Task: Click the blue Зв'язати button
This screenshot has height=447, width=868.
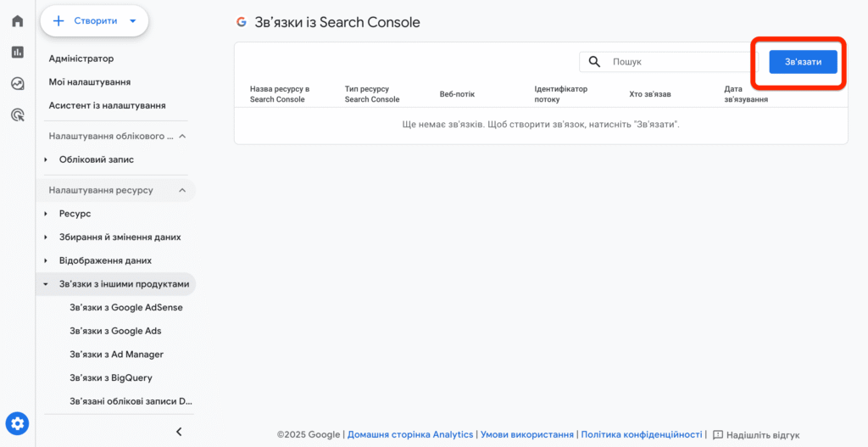Action: [803, 61]
